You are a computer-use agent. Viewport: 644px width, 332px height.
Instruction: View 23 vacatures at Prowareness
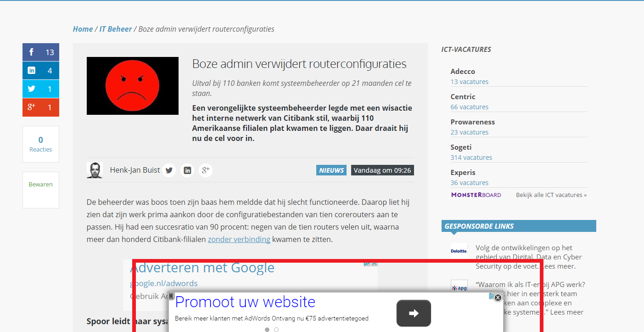(470, 132)
